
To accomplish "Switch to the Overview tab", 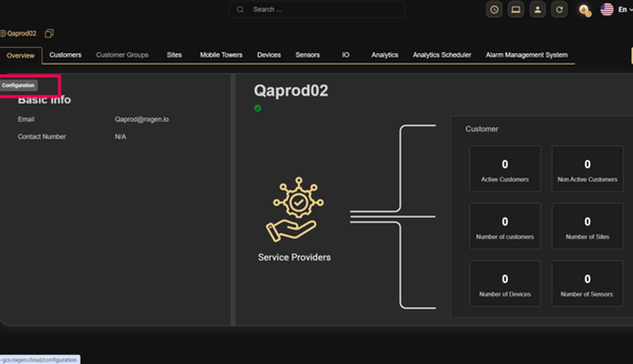I will coord(21,55).
